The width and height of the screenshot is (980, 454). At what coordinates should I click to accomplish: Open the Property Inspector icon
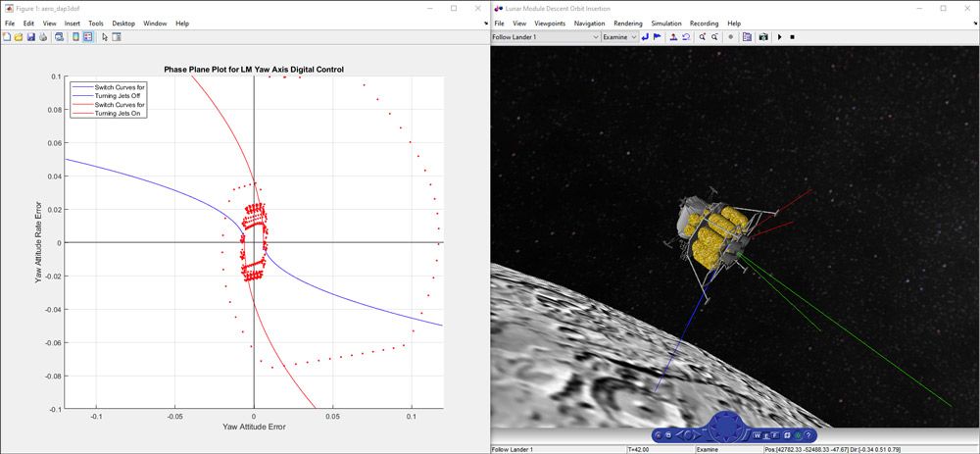[x=117, y=37]
